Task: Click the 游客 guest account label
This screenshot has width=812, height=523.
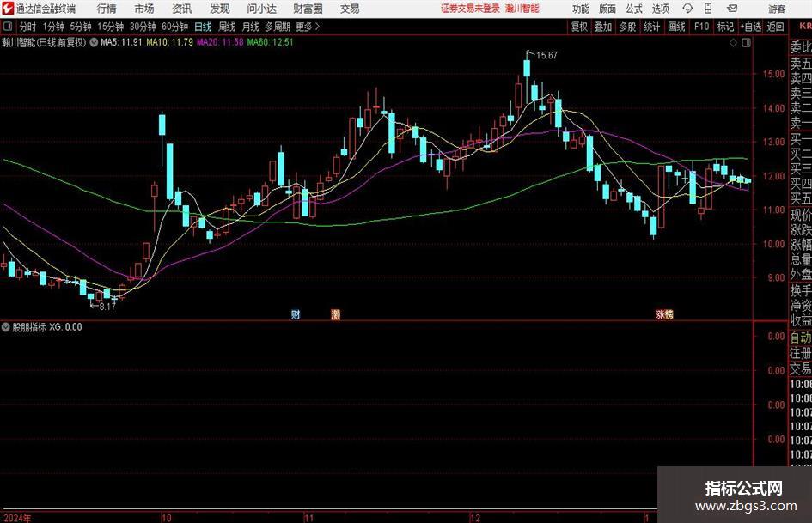Action: click(x=777, y=9)
